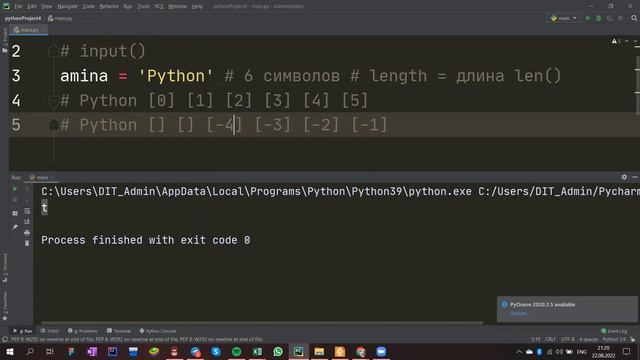Open the Refactor menu

pyautogui.click(x=109, y=7)
